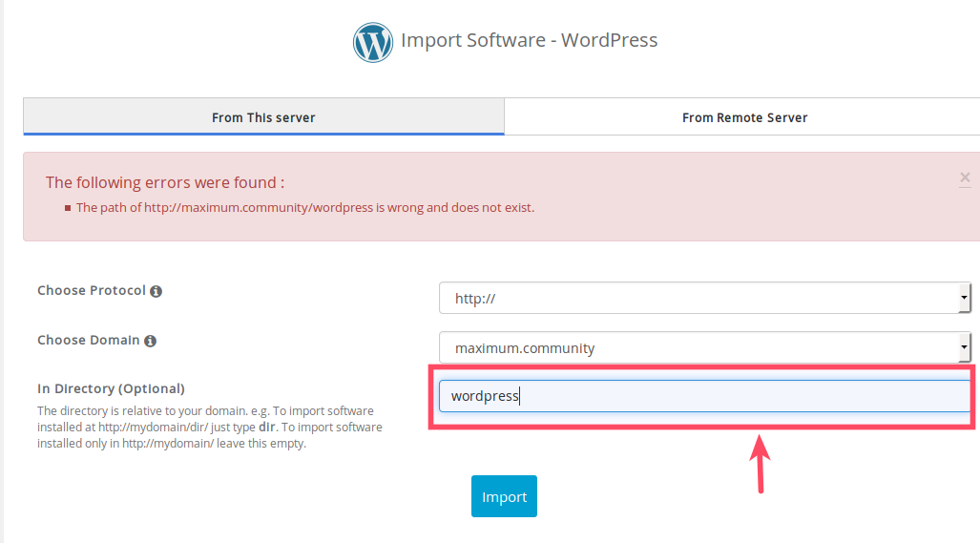Click the info icon beside Choose Protocol

156,291
